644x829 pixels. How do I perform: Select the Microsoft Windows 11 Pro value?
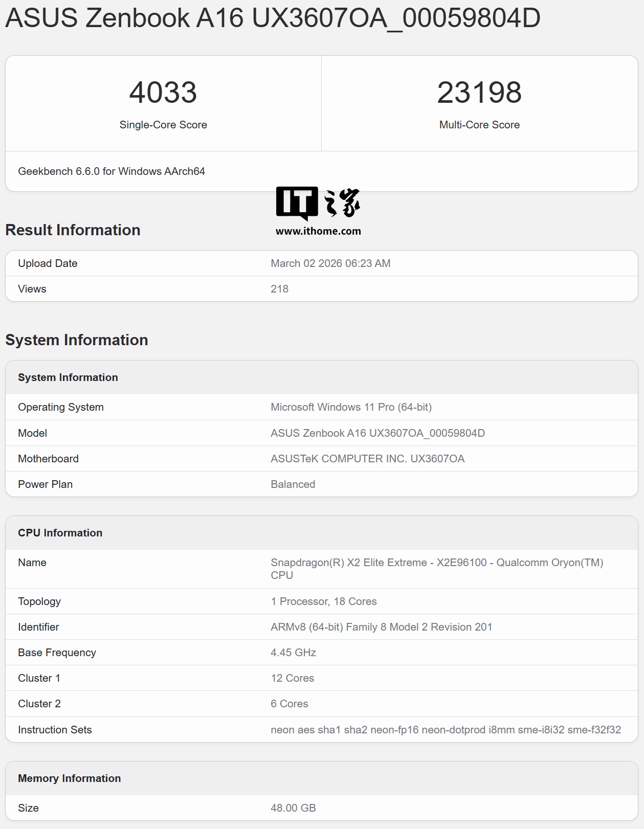351,407
